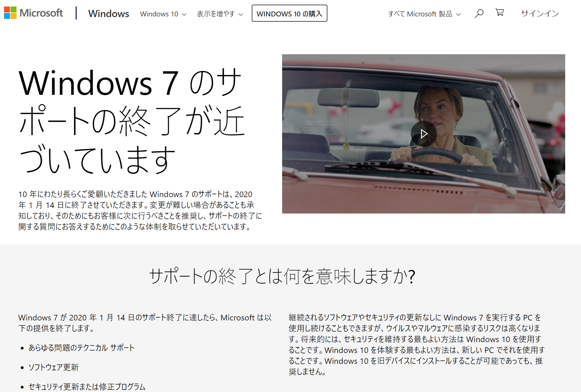Expand the Windows 10 dropdown menu
The image size is (581, 392).
pos(163,14)
